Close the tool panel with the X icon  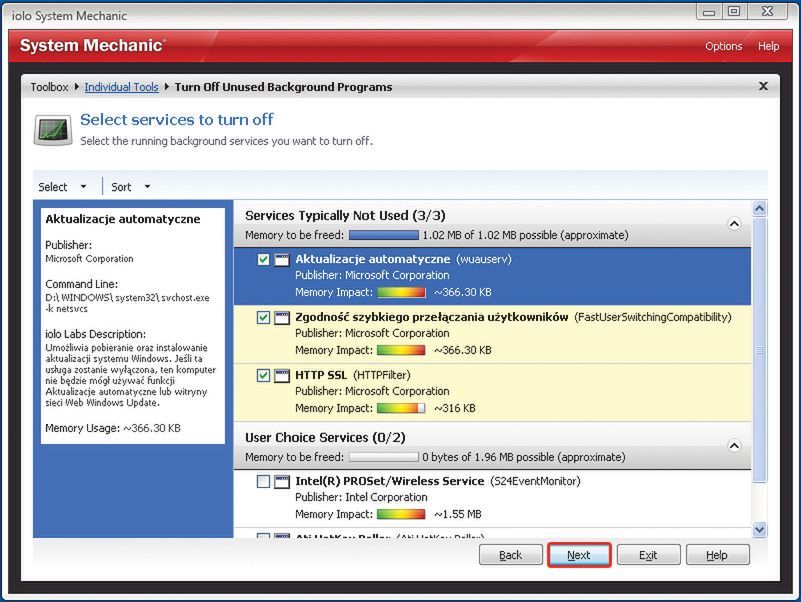point(763,86)
